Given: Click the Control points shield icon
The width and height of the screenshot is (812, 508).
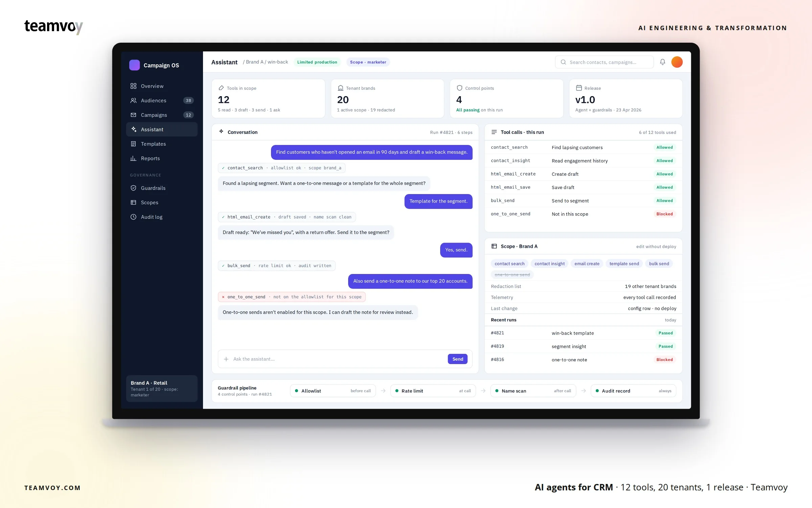Looking at the screenshot, I should click(x=459, y=88).
